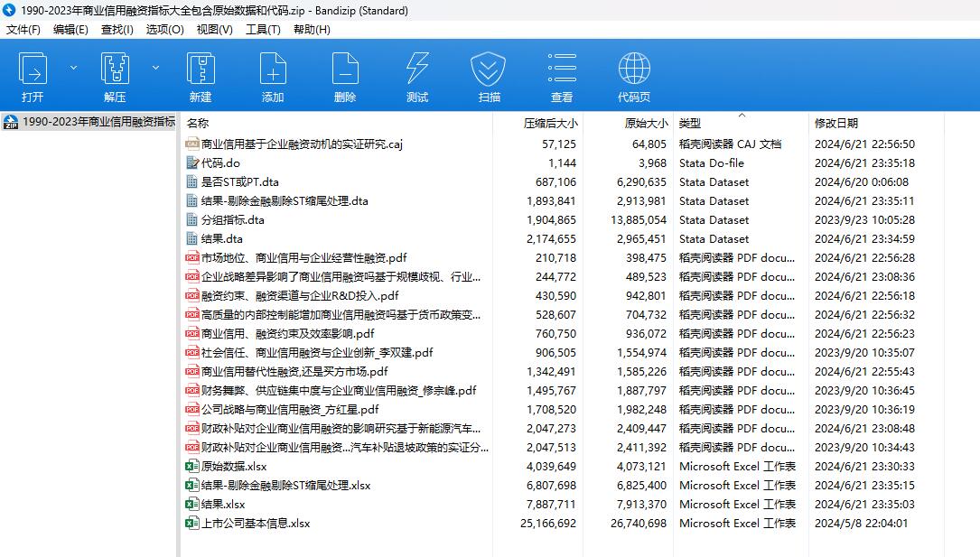Open the 视图(V) menu

pos(214,30)
